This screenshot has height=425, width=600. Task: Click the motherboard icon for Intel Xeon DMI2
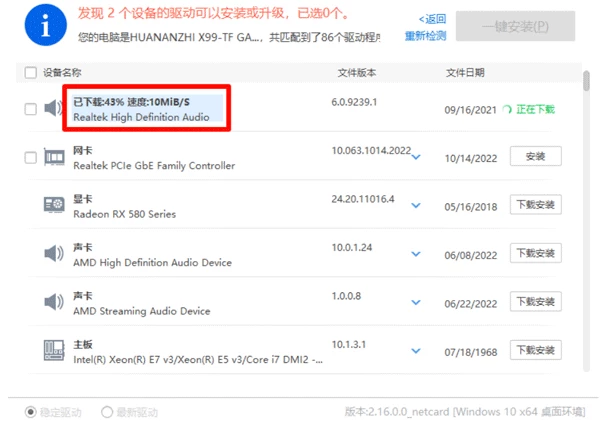click(x=54, y=350)
